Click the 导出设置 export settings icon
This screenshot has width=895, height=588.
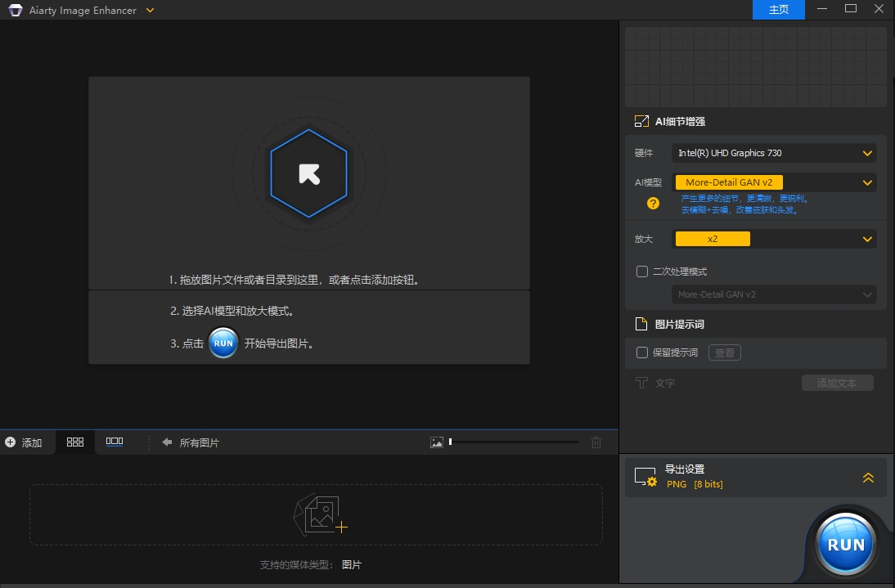(x=645, y=477)
